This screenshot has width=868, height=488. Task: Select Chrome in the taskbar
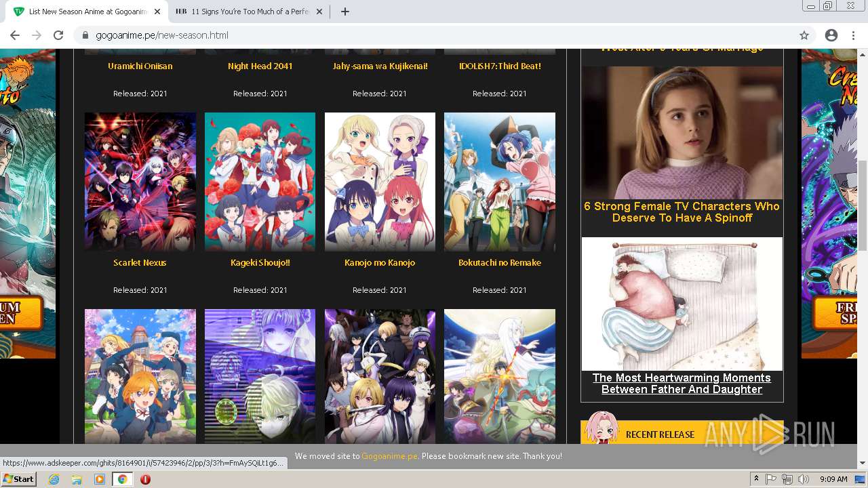123,479
